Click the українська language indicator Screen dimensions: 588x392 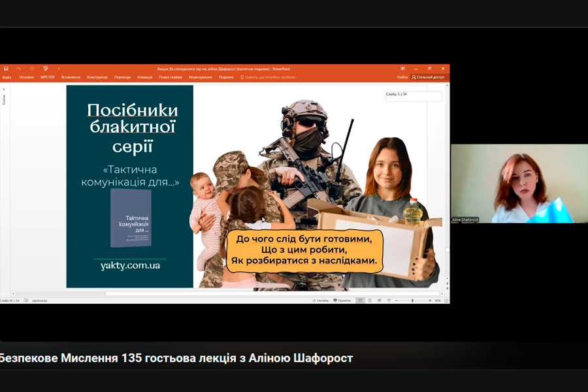[39, 301]
